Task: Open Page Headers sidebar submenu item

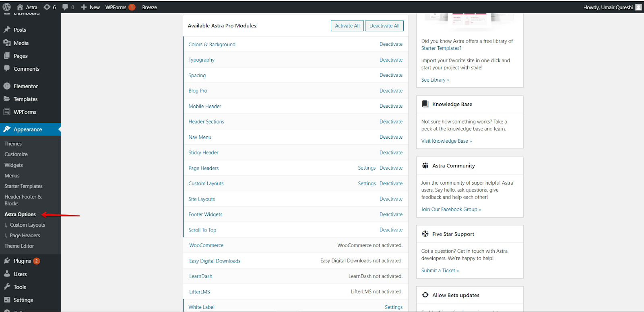Action: pyautogui.click(x=25, y=236)
